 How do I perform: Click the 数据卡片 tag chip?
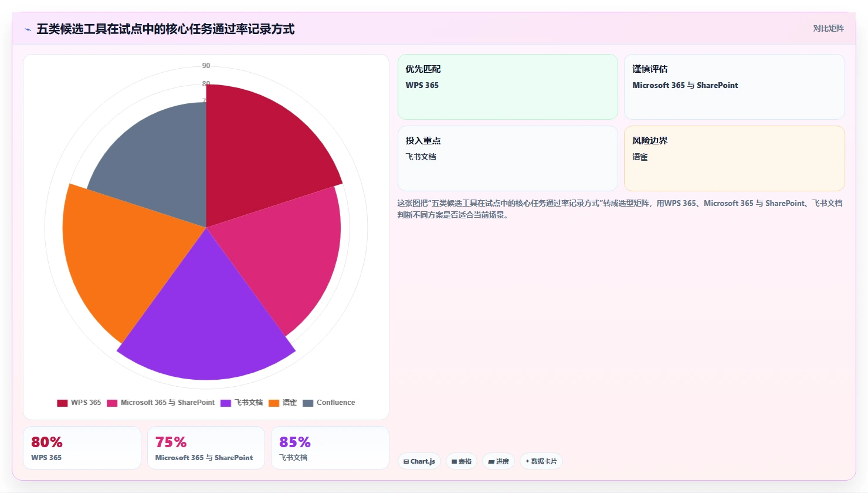[541, 461]
